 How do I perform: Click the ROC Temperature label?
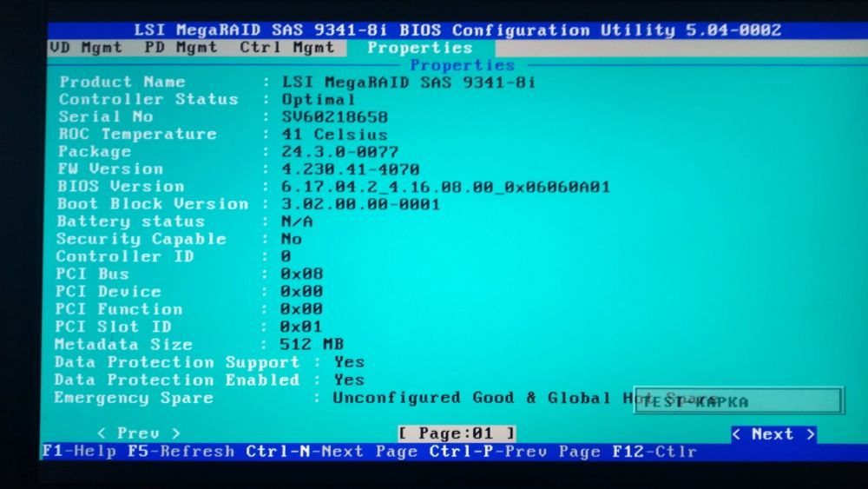pyautogui.click(x=137, y=134)
